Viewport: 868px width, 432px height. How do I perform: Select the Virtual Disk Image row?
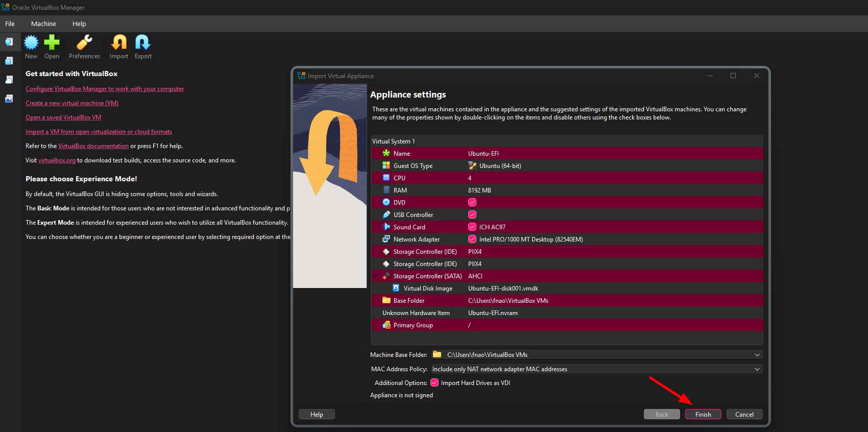pyautogui.click(x=428, y=289)
